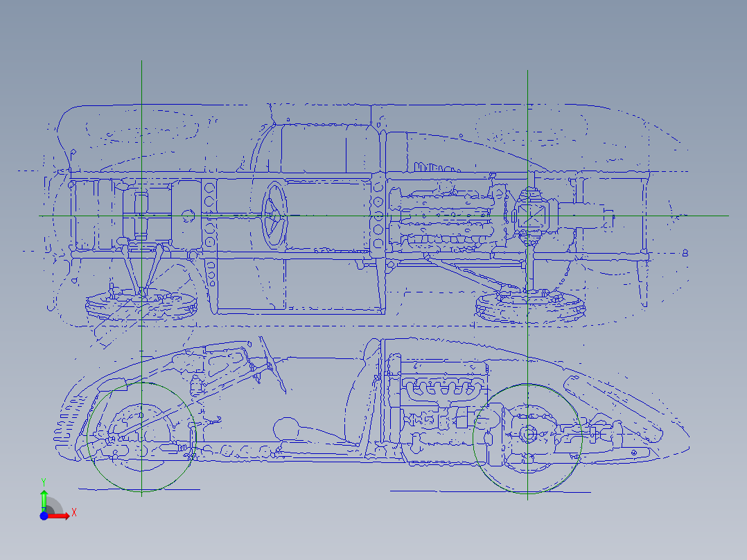
Task: Select the steering wheel in the top view
Action: (274, 215)
